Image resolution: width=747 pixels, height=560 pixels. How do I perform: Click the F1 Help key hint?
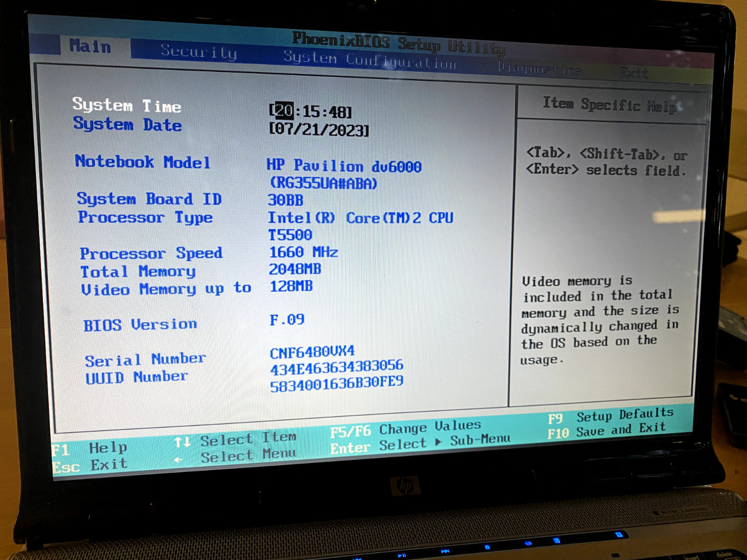pos(90,448)
